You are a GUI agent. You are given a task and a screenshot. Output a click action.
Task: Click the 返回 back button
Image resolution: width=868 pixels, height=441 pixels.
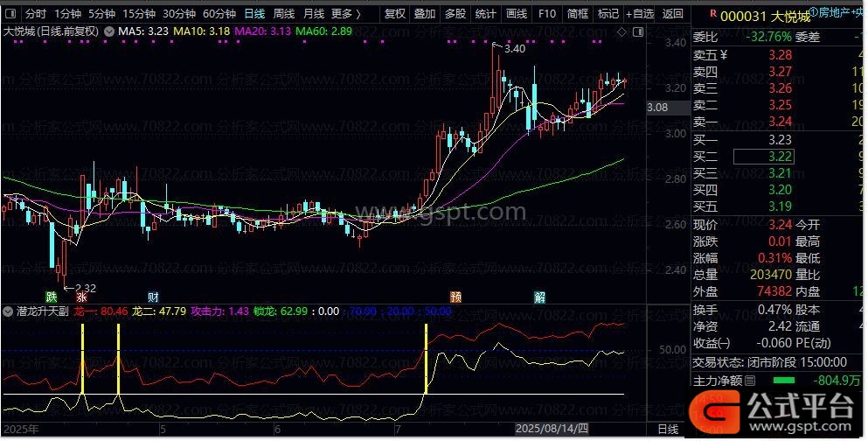672,13
